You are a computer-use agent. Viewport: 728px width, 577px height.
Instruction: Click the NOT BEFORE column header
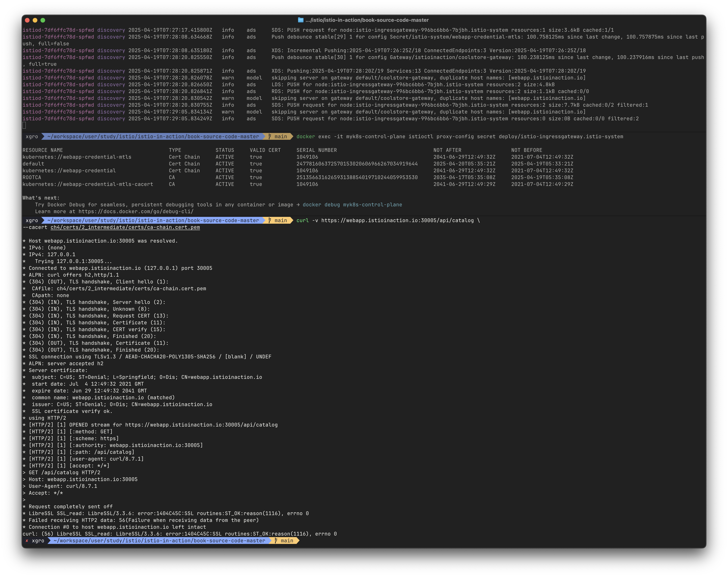pos(526,150)
